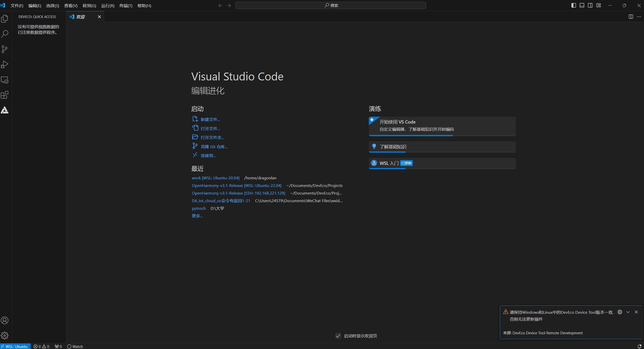Click the VS Code logo icon in the title bar
Viewport: 644px width, 349px height.
click(3, 5)
